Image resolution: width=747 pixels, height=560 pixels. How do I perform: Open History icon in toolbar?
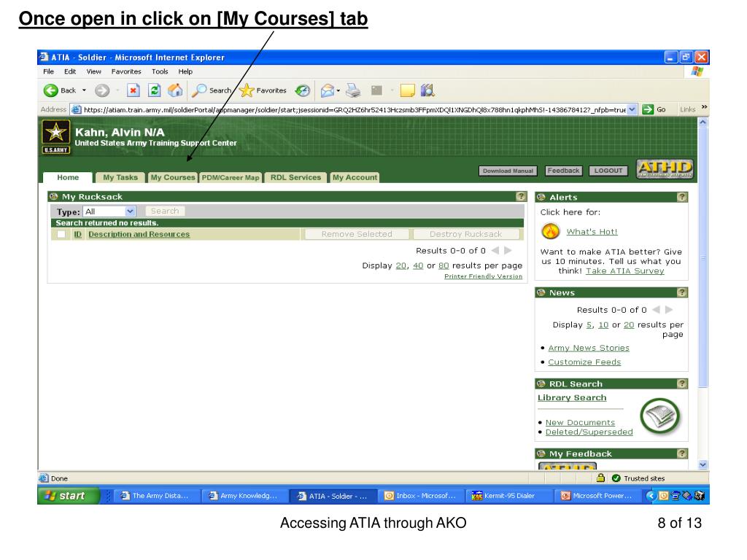click(x=303, y=90)
